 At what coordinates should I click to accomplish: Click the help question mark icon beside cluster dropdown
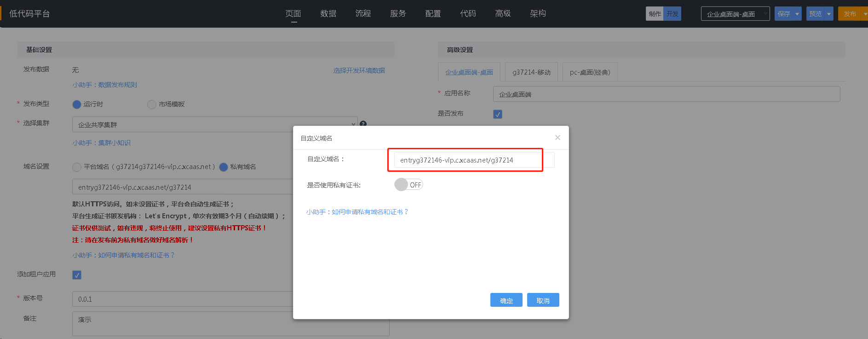click(x=363, y=124)
